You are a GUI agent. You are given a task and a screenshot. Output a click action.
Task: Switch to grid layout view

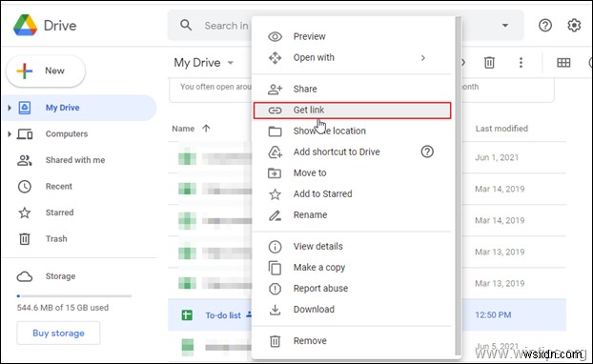(563, 62)
